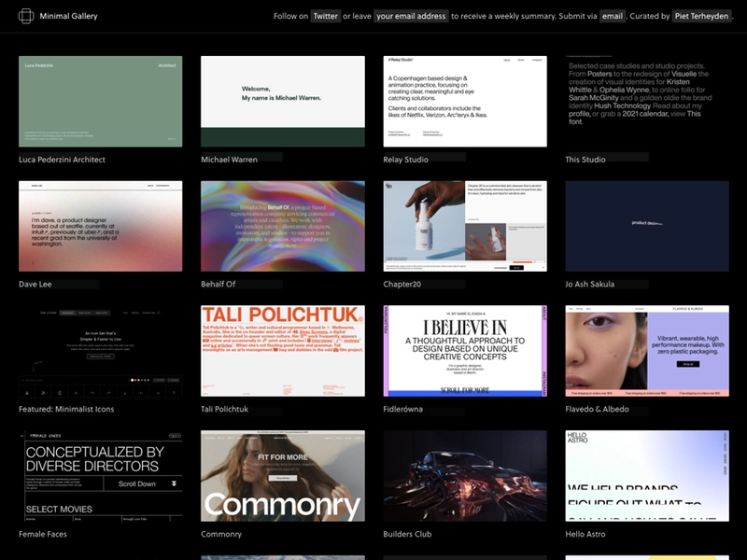Open Luca Pederzini Architect thumbnail
747x560 pixels.
(101, 102)
